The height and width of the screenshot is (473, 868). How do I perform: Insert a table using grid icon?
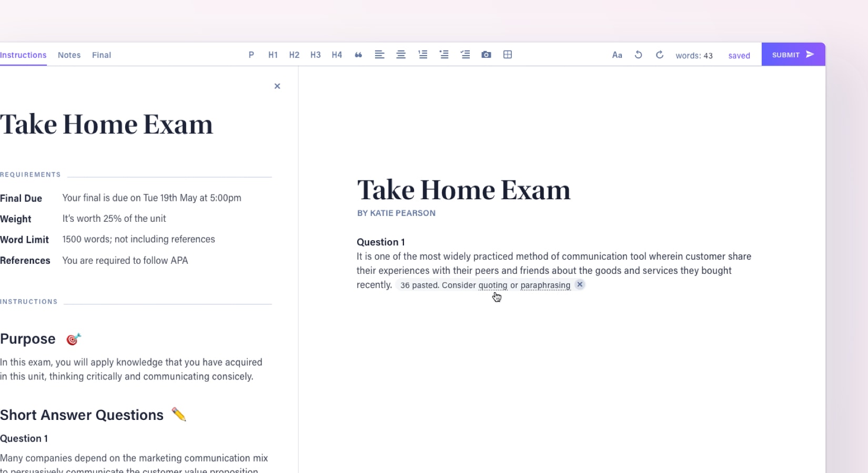(508, 55)
